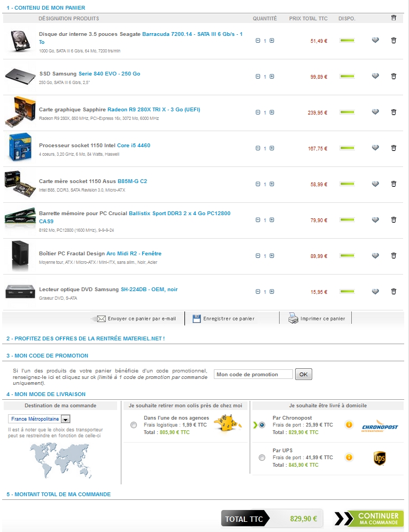Click UPS shipping info icon
Viewport: 409px width, 532px height.
(349, 458)
